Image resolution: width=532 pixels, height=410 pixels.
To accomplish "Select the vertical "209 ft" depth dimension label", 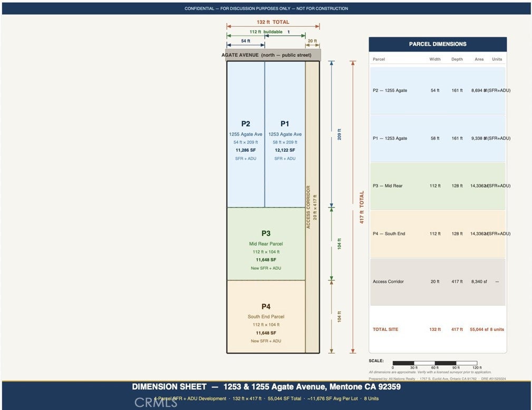I will click(x=339, y=134).
